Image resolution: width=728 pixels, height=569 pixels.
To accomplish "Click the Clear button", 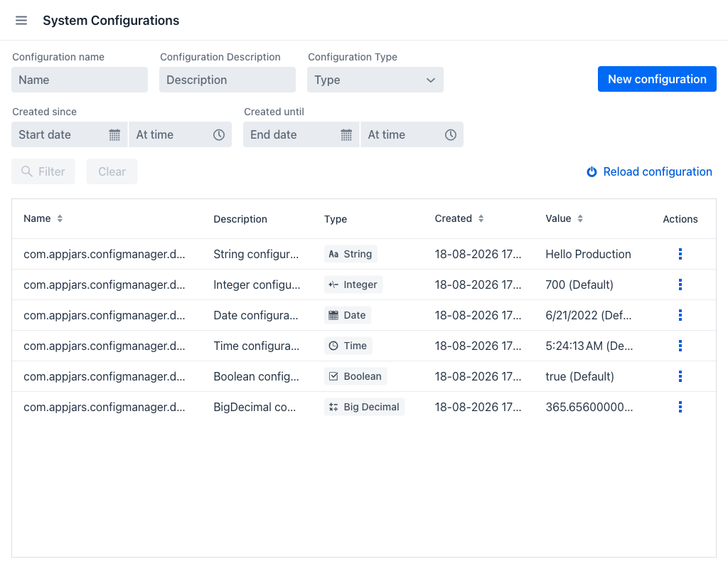I will [x=112, y=172].
